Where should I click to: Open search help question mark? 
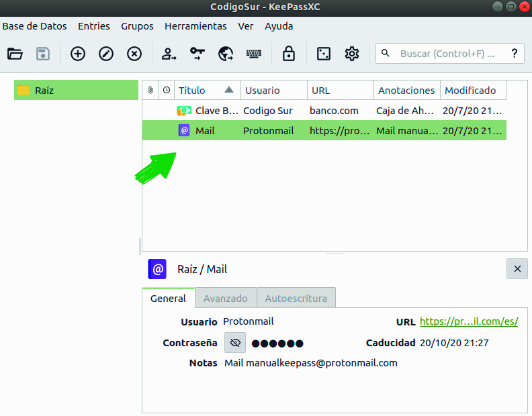(x=515, y=53)
